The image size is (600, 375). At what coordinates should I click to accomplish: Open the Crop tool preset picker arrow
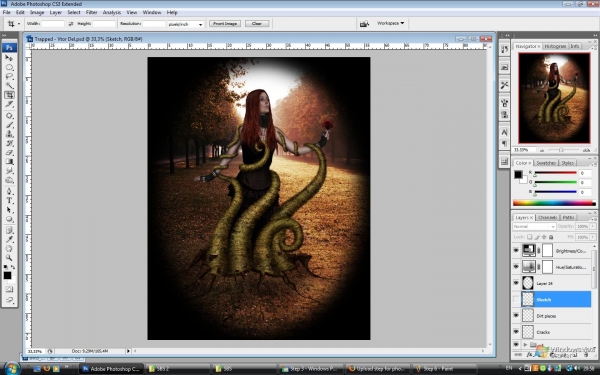[x=19, y=24]
